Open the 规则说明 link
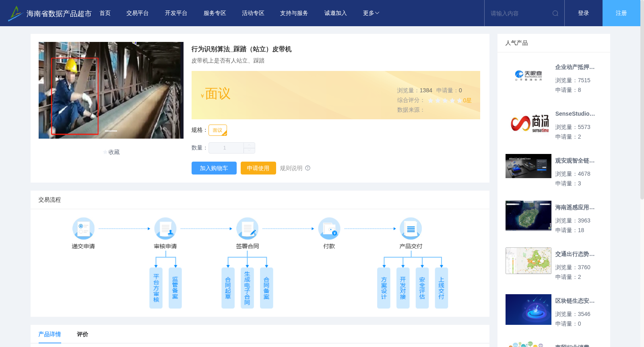This screenshot has height=347, width=644. [x=291, y=168]
